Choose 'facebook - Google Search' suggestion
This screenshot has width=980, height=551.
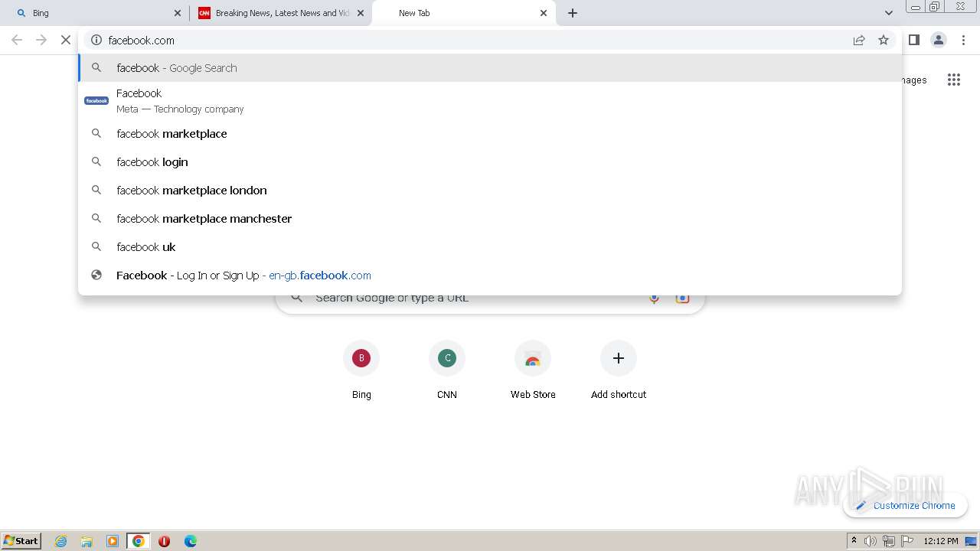click(490, 67)
